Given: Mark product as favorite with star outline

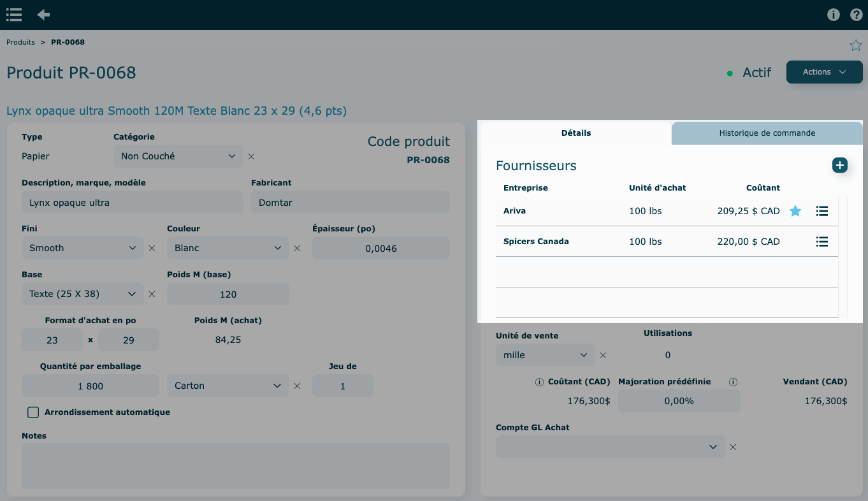Looking at the screenshot, I should pos(855,45).
